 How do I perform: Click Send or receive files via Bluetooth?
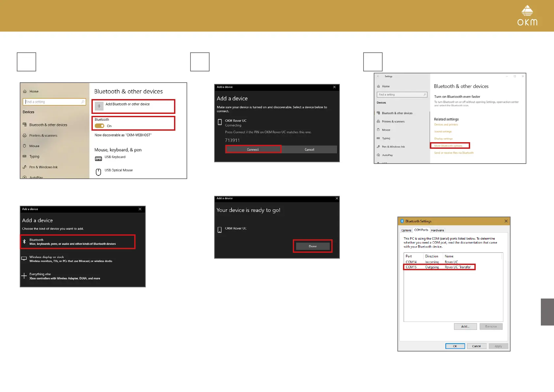[454, 153]
